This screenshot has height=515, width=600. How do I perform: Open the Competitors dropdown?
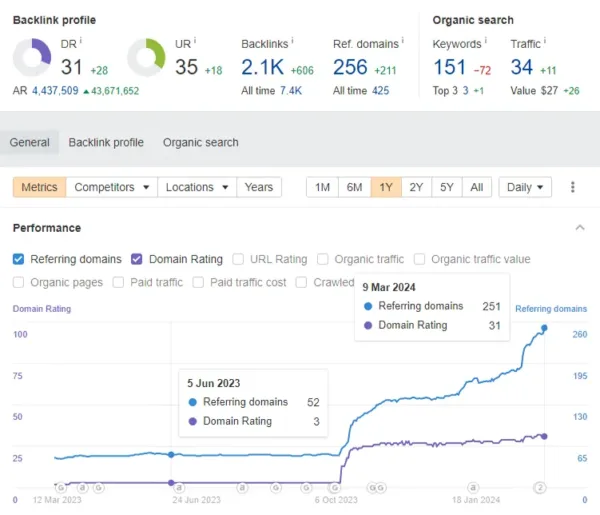111,187
